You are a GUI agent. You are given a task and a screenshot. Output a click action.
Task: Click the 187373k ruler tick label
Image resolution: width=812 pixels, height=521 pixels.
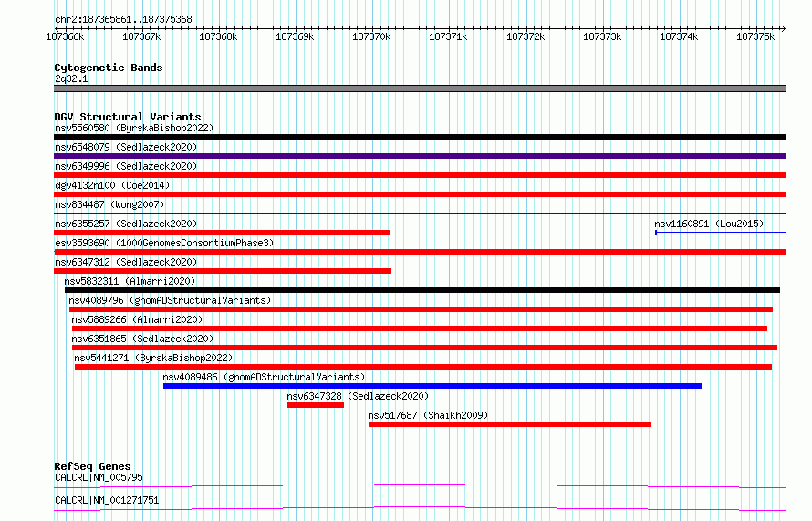click(x=602, y=36)
